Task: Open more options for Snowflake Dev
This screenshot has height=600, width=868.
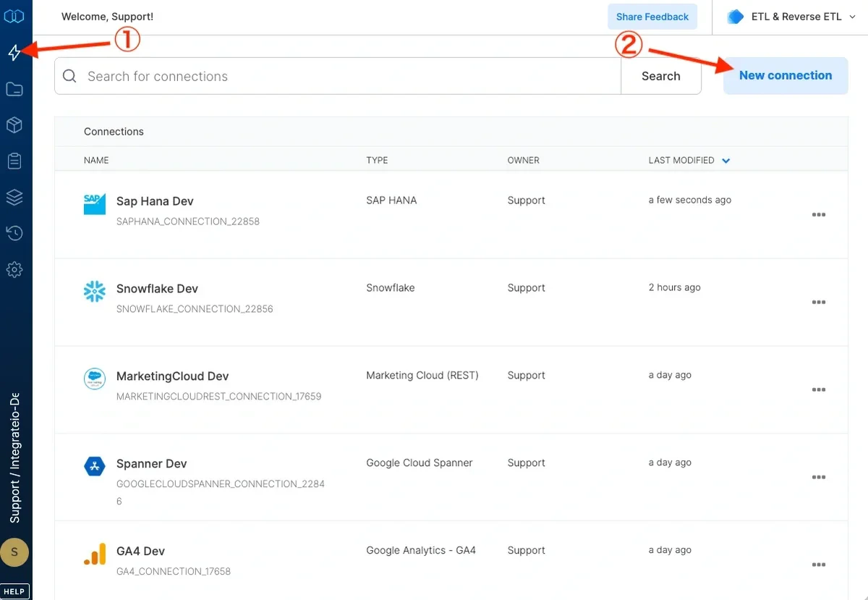Action: (819, 303)
